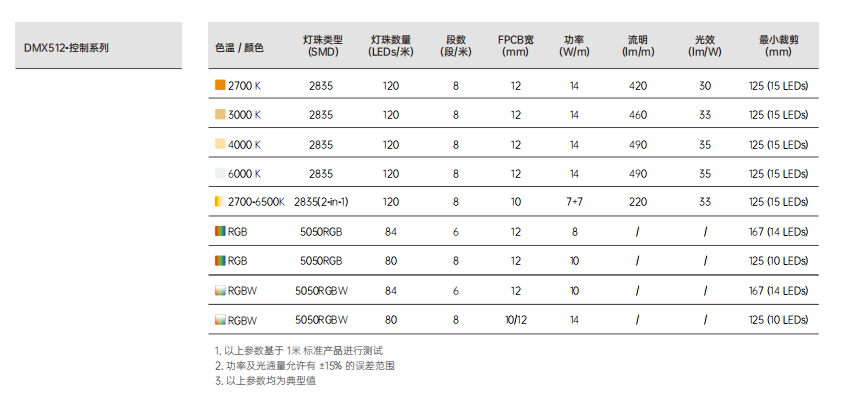Click the RGB swatch in the 84 LEDs row
The height and width of the screenshot is (407, 846).
click(x=220, y=232)
